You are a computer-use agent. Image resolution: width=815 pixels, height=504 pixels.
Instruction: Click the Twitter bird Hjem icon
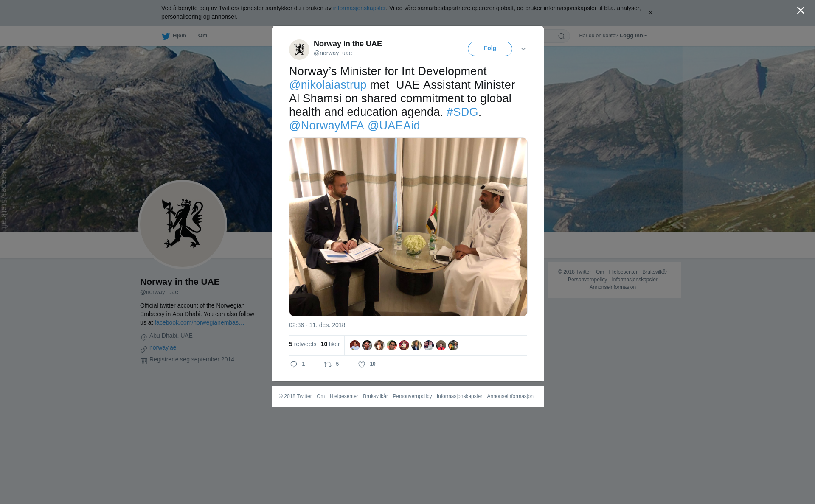[166, 36]
